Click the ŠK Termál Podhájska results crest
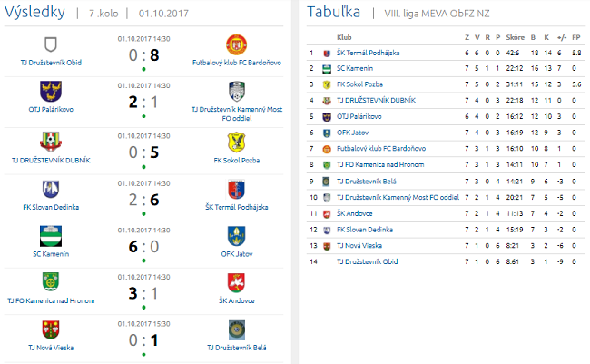 pos(236,189)
